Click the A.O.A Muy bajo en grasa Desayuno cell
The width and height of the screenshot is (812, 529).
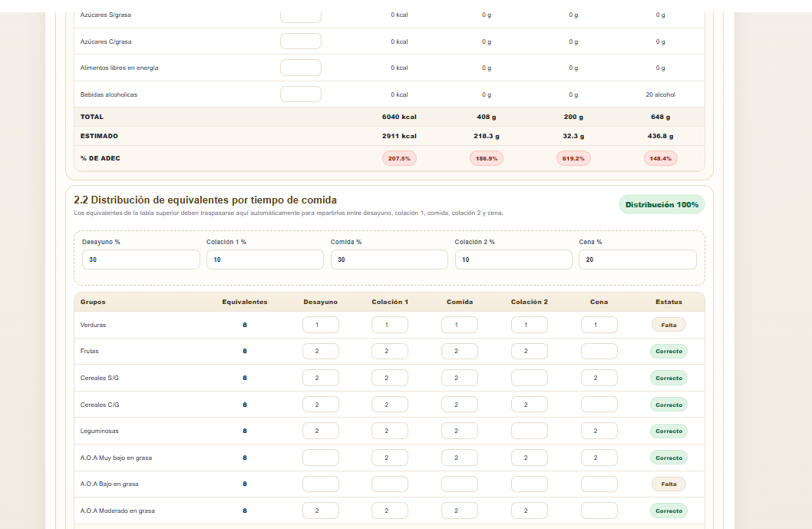[x=321, y=458]
